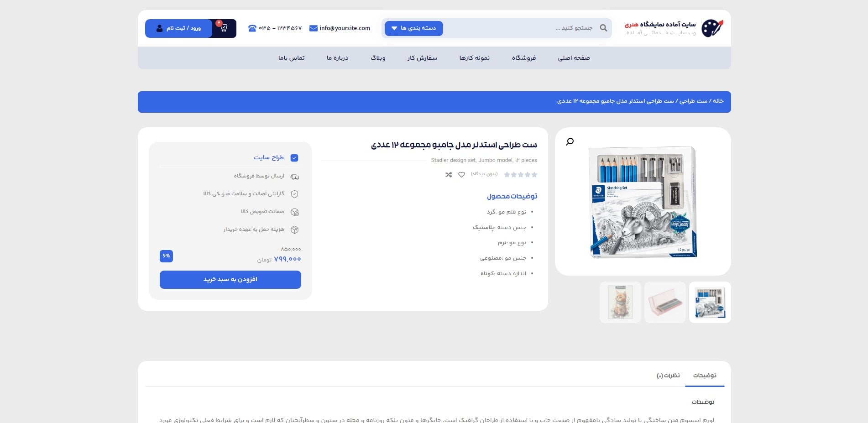868x423 pixels.
Task: Open نمونه کارها menu item
Action: point(475,58)
